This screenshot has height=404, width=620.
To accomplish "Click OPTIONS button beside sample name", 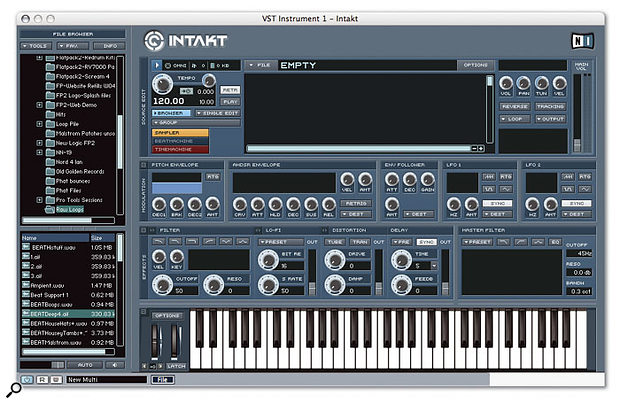I will coord(475,65).
